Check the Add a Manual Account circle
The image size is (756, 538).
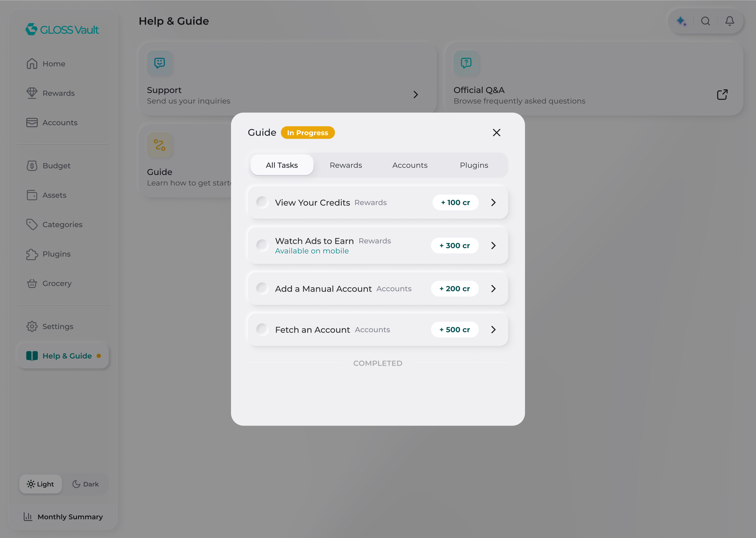[x=262, y=288]
